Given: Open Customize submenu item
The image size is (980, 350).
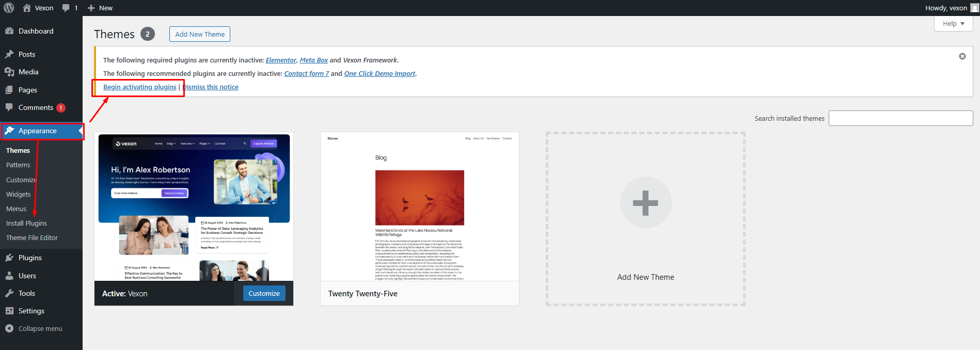Looking at the screenshot, I should click(21, 180).
